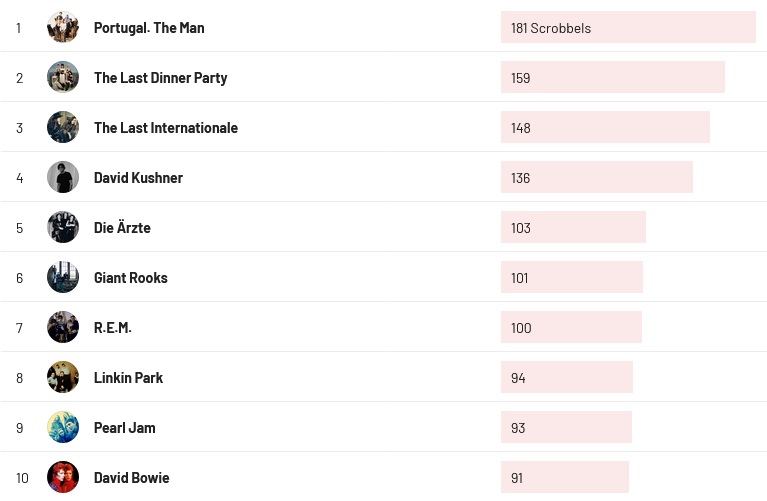Viewport: 767px width, 501px height.
Task: Click the 159 scrobble count bar
Action: [x=612, y=78]
